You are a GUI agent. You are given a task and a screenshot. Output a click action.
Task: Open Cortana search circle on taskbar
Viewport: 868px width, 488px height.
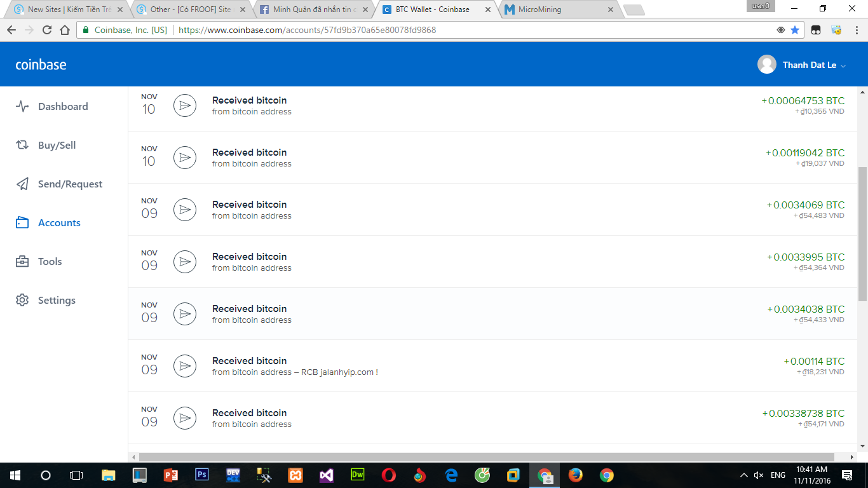[x=46, y=475]
